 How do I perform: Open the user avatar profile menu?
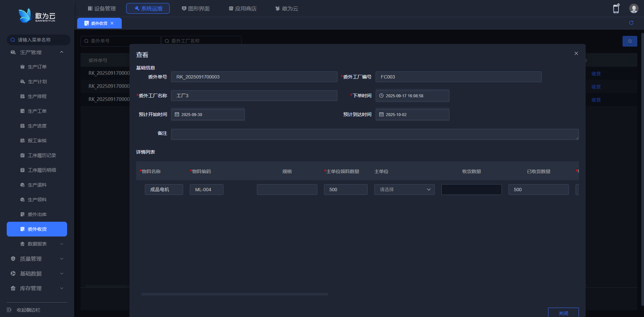click(x=633, y=9)
